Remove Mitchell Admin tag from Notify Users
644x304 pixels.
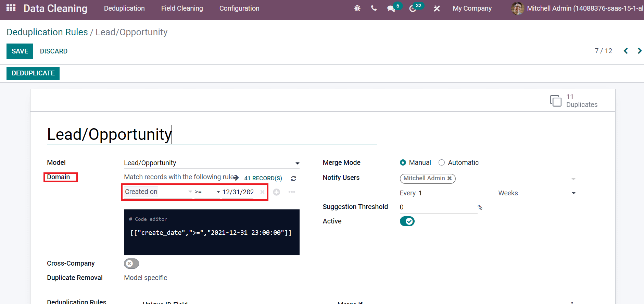click(450, 178)
